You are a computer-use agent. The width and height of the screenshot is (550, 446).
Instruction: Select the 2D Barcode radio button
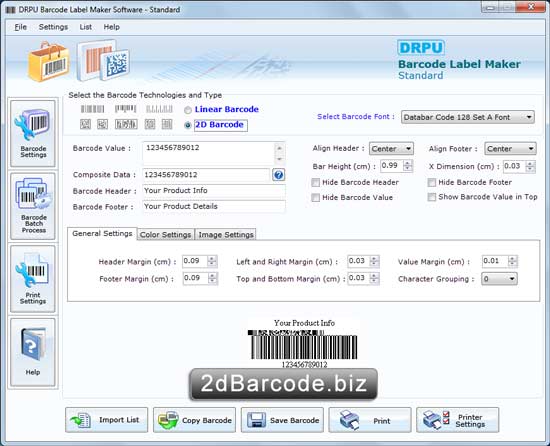pyautogui.click(x=188, y=125)
